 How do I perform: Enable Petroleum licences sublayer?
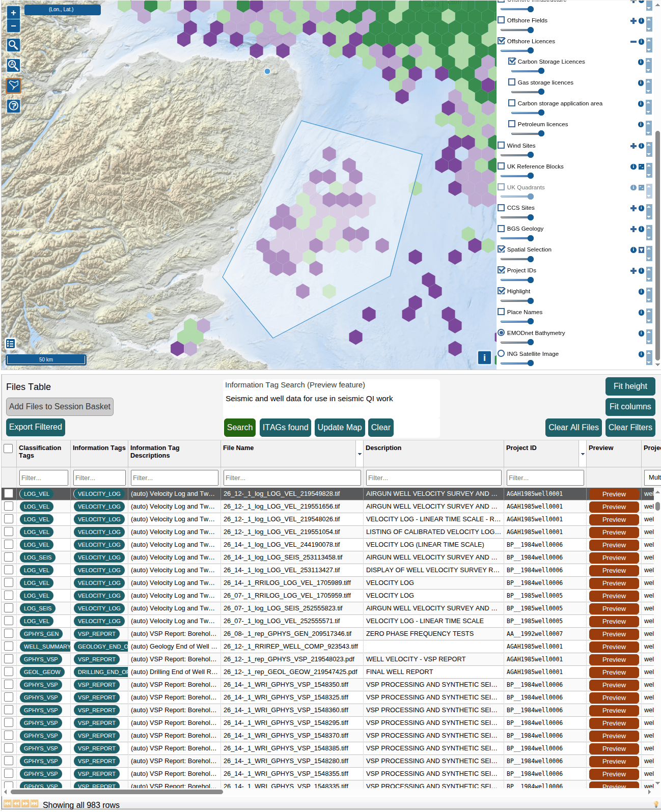pos(512,124)
